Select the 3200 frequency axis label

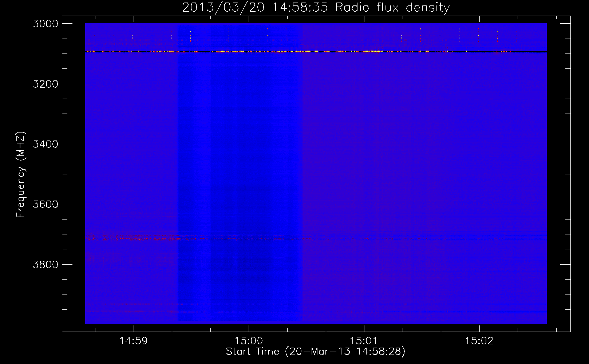point(46,84)
